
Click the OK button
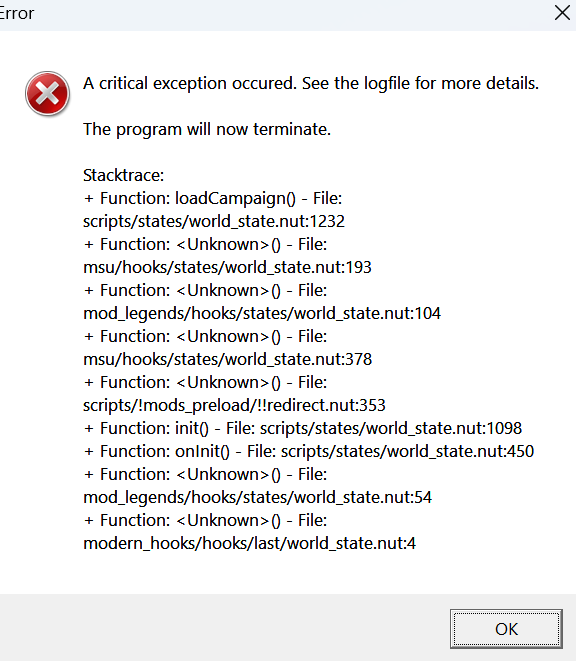click(506, 629)
